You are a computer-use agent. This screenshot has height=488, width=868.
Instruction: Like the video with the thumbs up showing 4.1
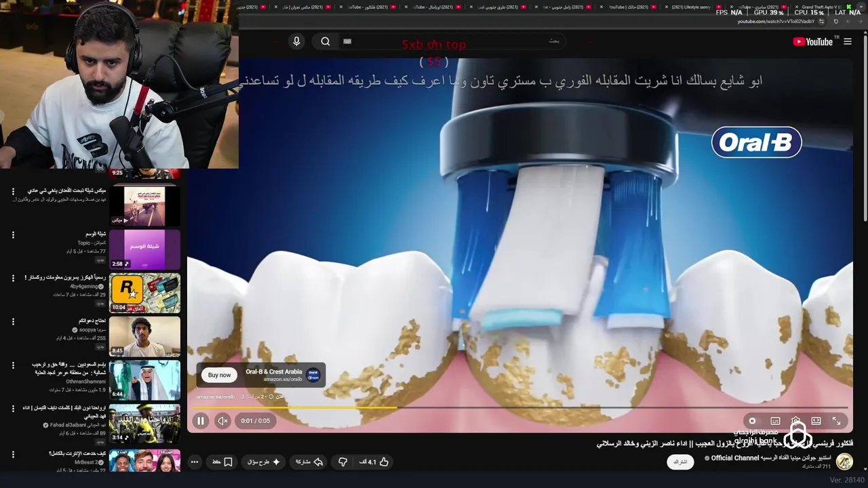pyautogui.click(x=374, y=462)
